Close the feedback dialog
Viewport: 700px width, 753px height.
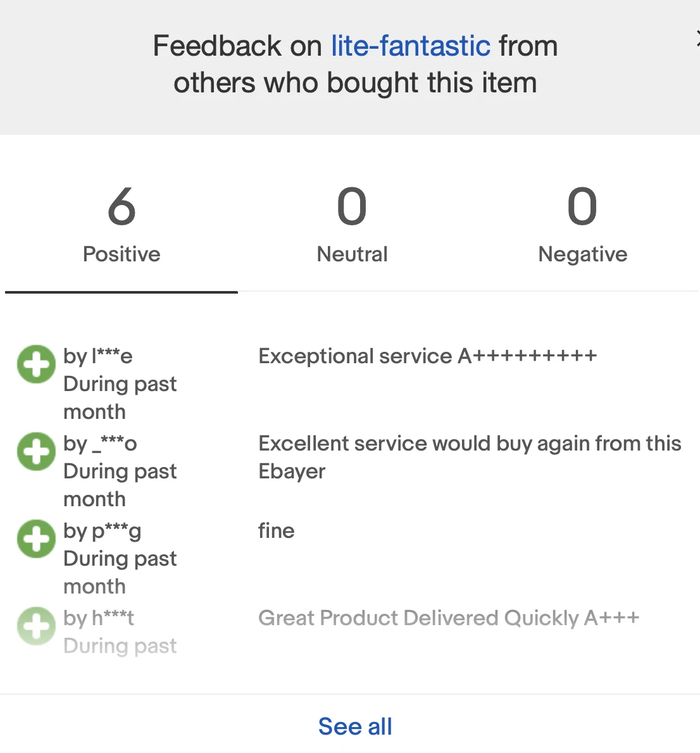[x=697, y=39]
